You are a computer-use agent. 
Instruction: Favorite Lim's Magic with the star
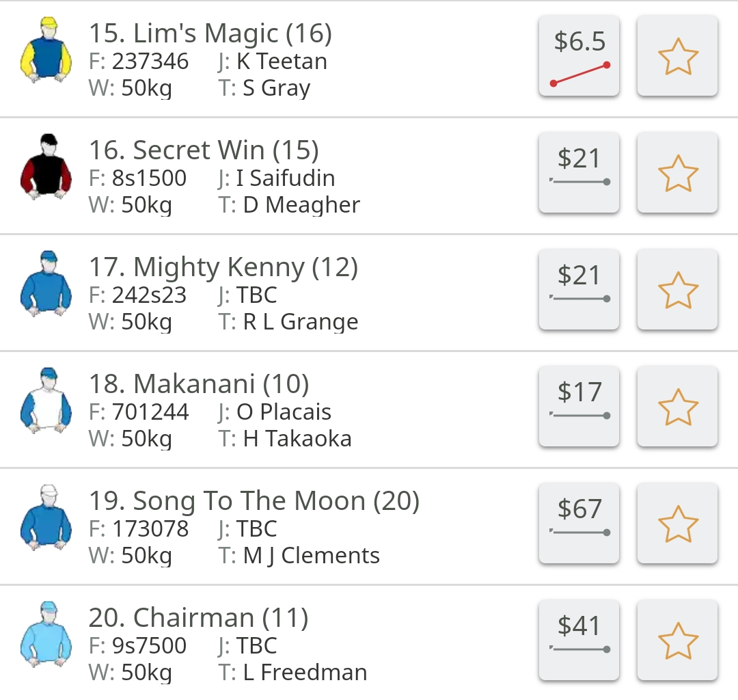click(677, 56)
